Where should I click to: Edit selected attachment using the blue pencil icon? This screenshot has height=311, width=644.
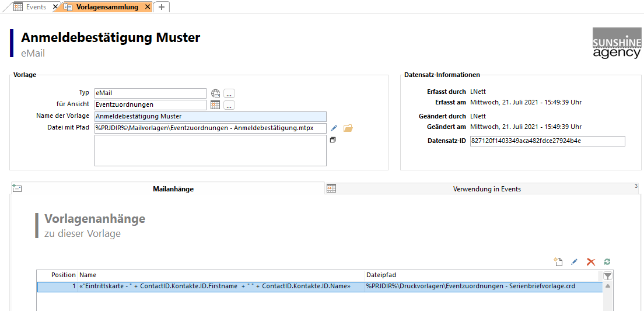point(574,262)
